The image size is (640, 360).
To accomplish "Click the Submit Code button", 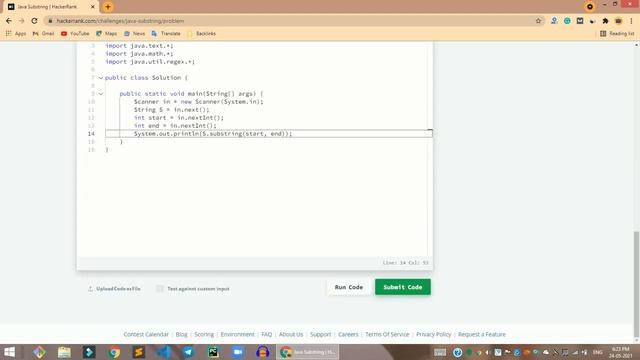I will click(x=402, y=287).
